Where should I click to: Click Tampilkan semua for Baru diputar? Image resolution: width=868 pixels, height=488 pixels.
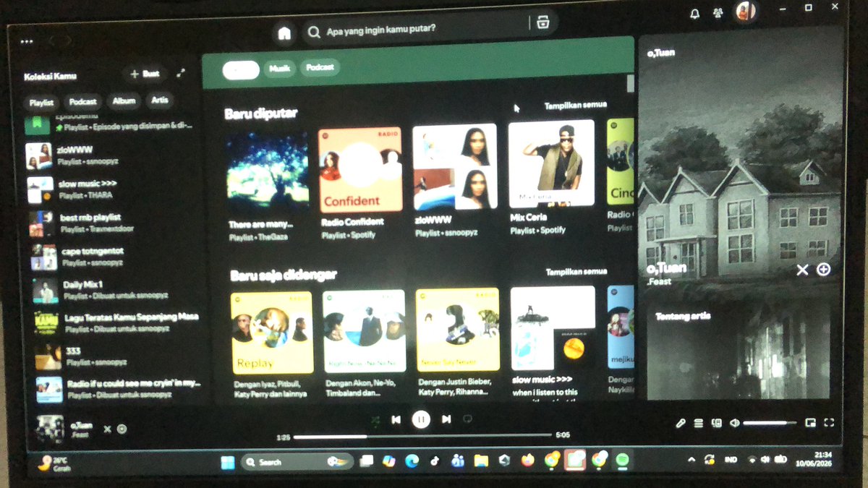coord(576,106)
